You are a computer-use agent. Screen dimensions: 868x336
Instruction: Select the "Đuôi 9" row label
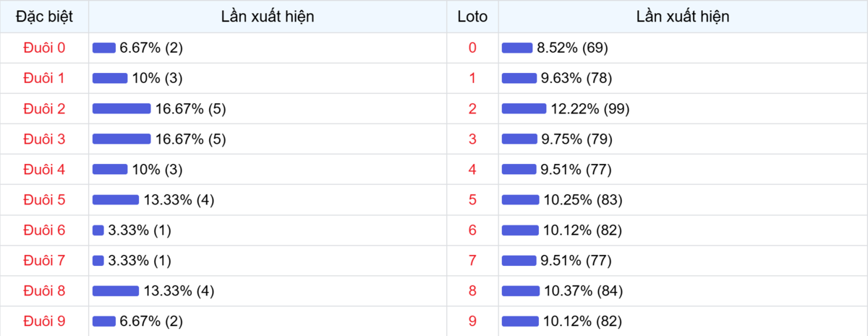click(x=44, y=321)
